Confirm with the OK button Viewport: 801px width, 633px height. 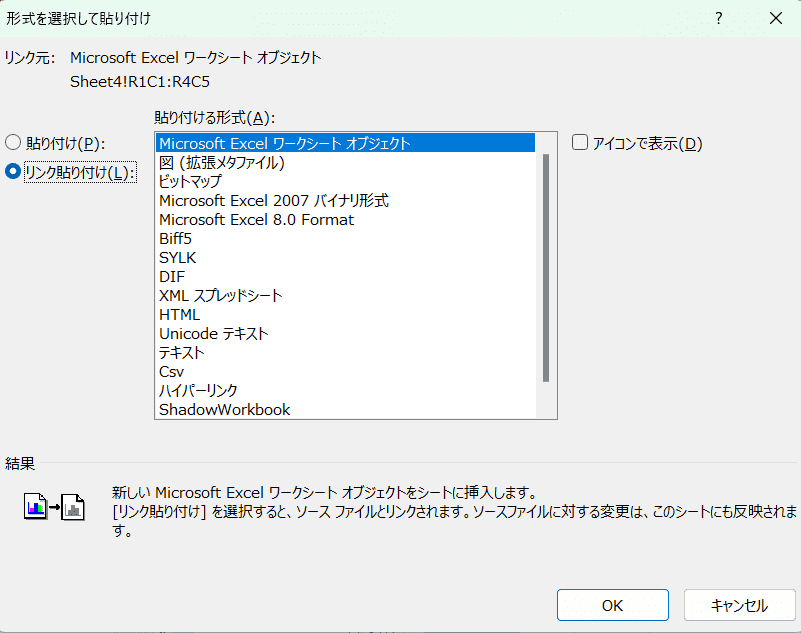[612, 605]
